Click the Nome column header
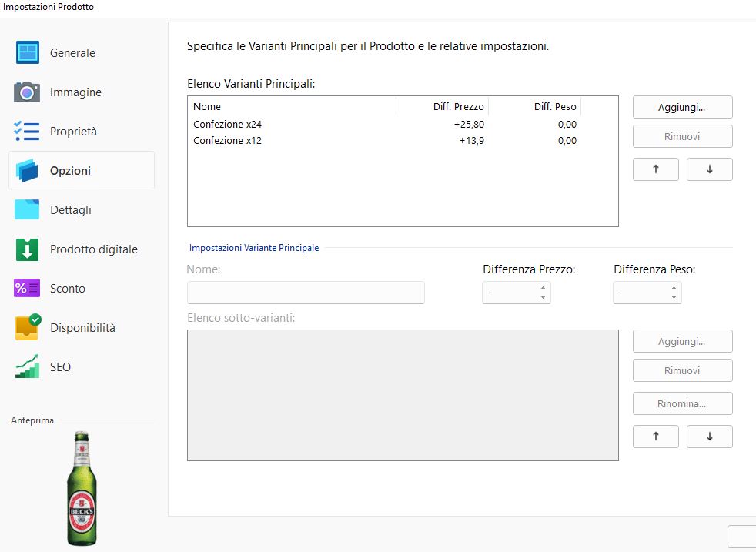 (291, 107)
